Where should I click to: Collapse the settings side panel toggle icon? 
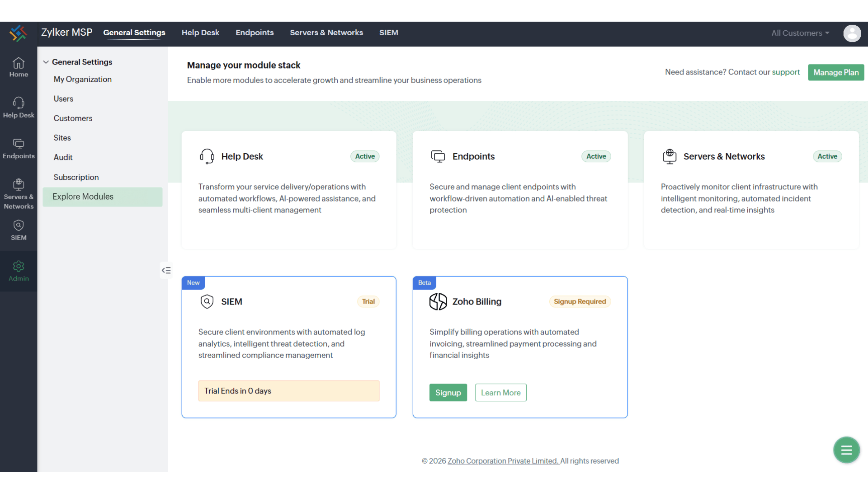pos(166,270)
